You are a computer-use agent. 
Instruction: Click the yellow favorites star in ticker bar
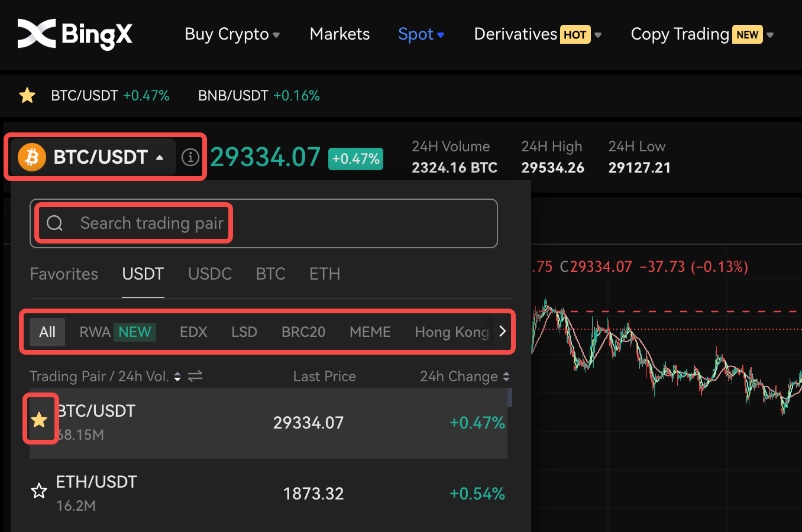(27, 95)
